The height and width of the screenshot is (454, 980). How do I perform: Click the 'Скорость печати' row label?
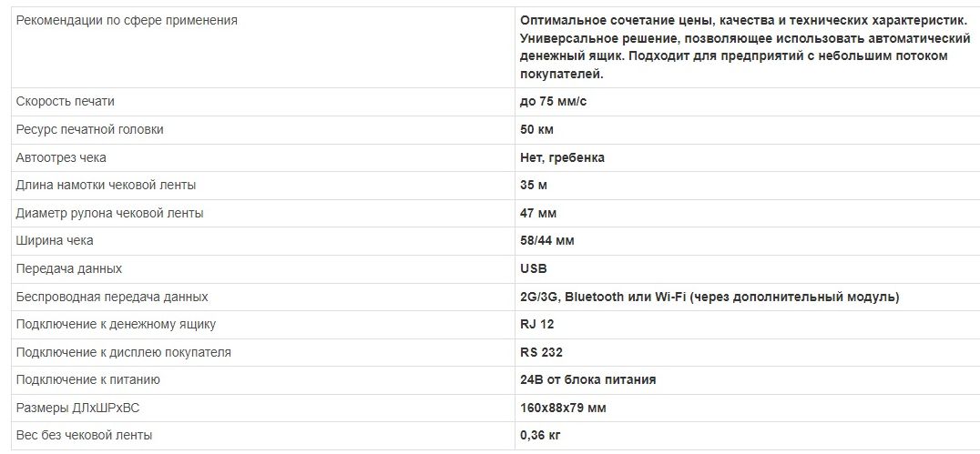pyautogui.click(x=65, y=102)
